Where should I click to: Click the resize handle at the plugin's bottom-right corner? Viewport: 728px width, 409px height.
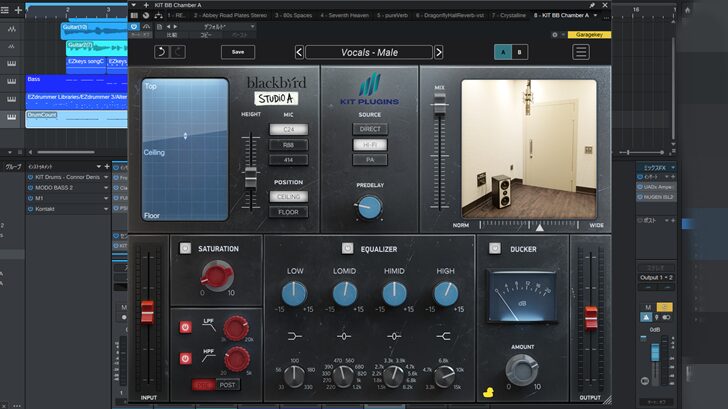(607, 399)
